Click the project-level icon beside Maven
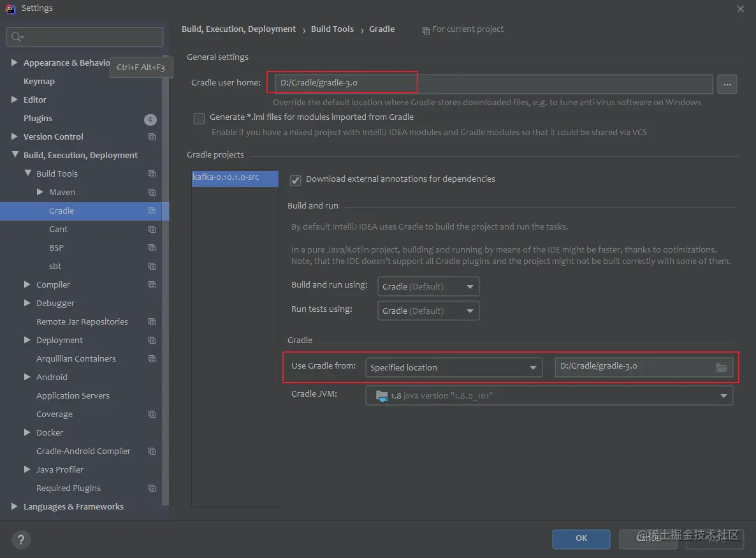 click(152, 193)
